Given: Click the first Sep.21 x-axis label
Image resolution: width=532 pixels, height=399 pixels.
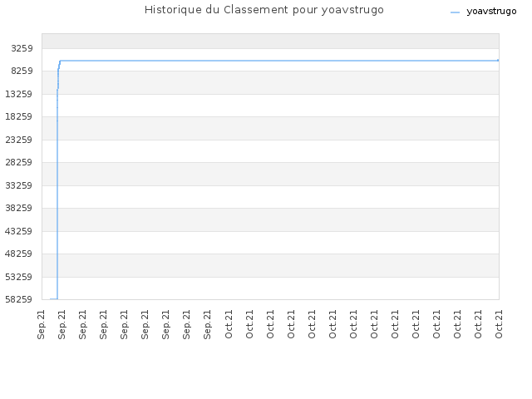Looking at the screenshot, I should pos(41,325).
